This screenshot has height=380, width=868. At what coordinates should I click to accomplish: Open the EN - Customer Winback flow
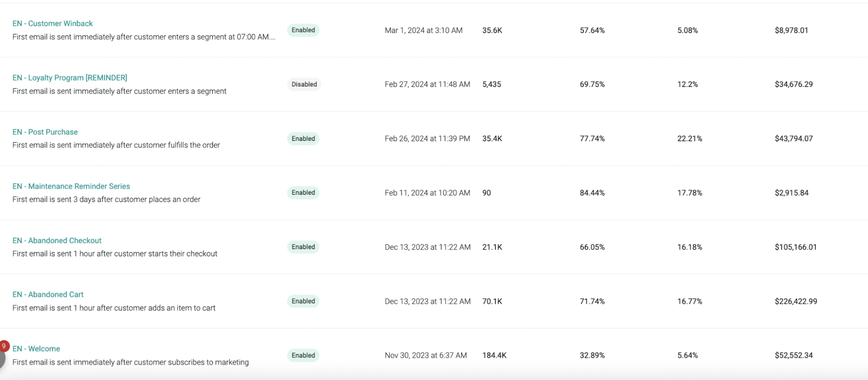point(53,23)
